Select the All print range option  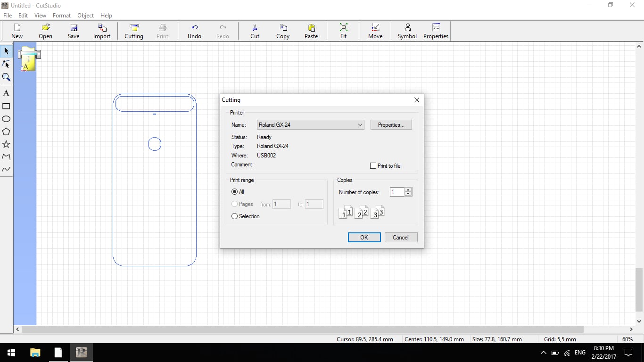click(235, 192)
